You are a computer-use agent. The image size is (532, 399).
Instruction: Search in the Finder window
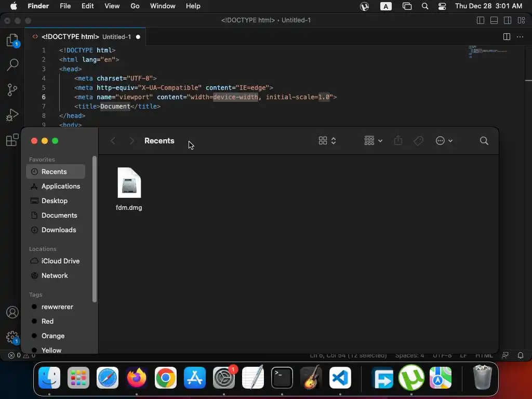484,141
